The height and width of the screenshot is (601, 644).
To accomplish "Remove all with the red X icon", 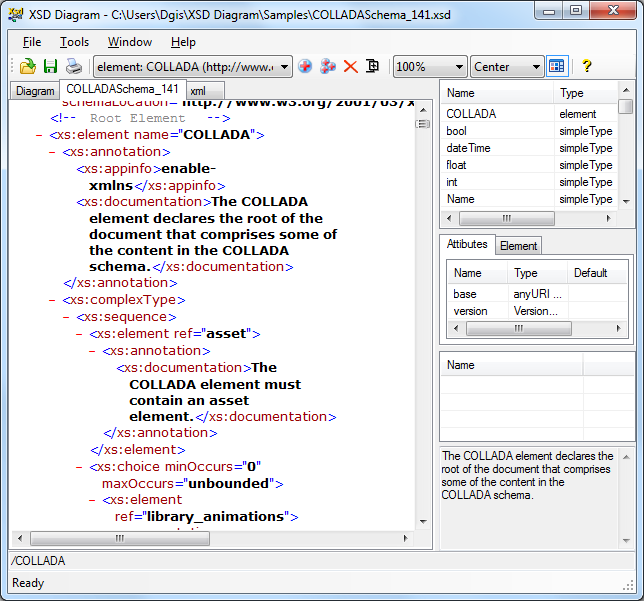I will 350,67.
